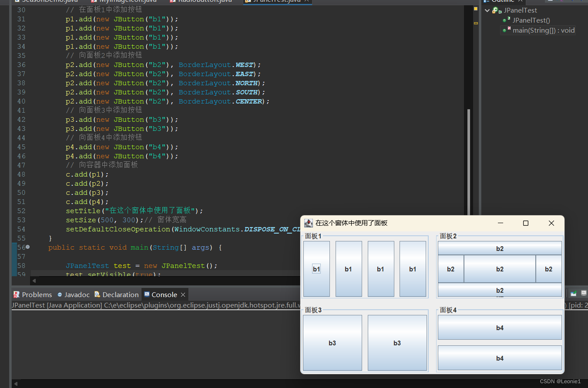The width and height of the screenshot is (588, 388).
Task: Click the app icon in the Swing window titlebar
Action: [309, 223]
